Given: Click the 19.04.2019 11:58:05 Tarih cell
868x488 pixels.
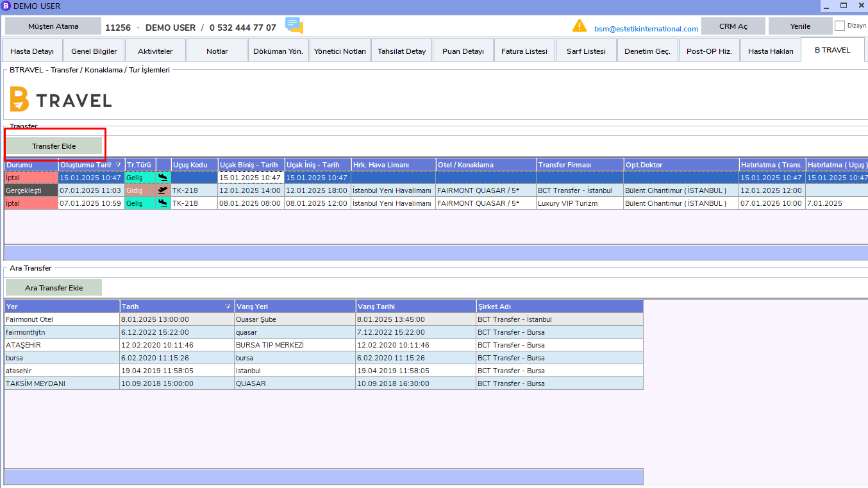Looking at the screenshot, I should coord(177,371).
